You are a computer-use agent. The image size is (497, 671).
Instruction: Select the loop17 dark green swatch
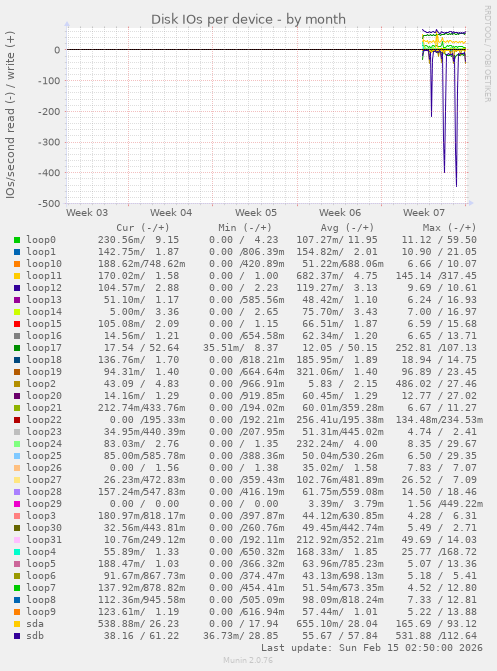(x=17, y=348)
